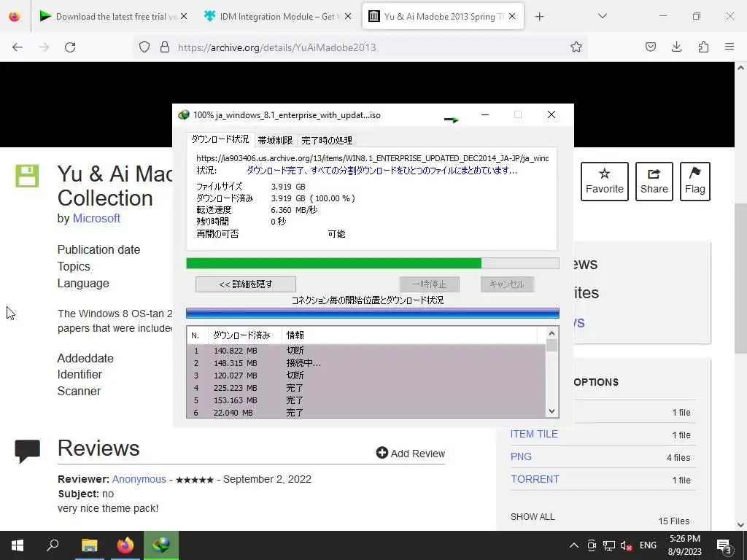Reload the current page

(x=70, y=47)
